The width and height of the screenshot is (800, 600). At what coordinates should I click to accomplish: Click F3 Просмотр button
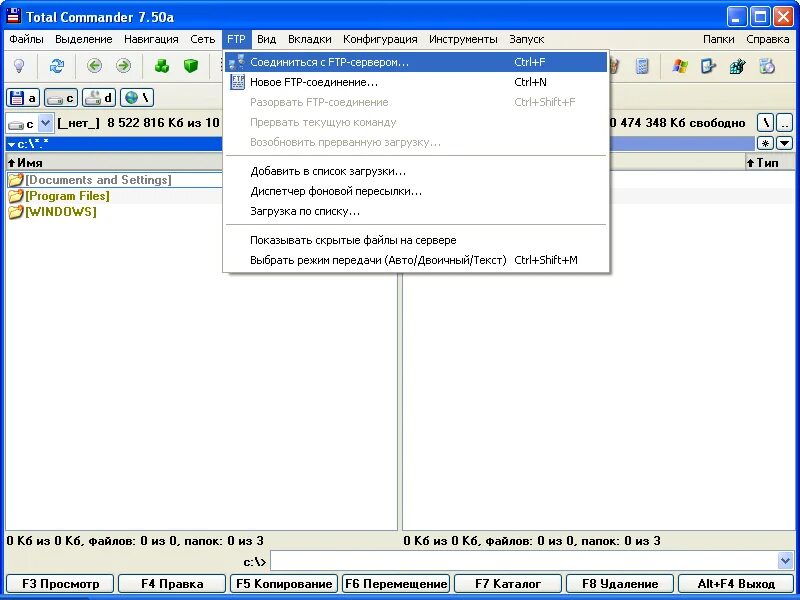(x=61, y=584)
